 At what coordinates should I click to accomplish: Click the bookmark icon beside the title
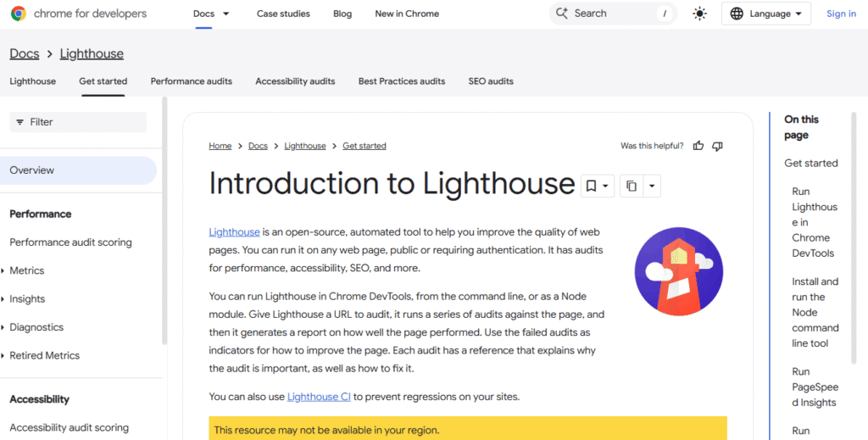point(591,186)
